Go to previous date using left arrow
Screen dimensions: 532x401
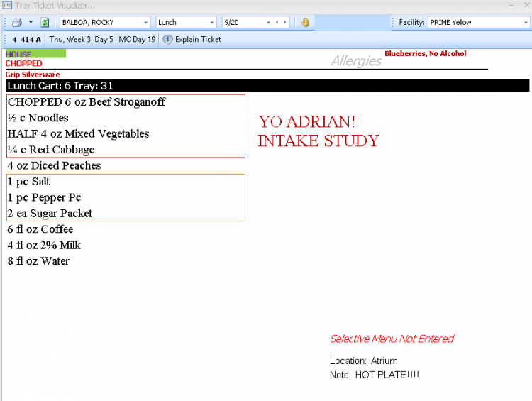(x=277, y=23)
